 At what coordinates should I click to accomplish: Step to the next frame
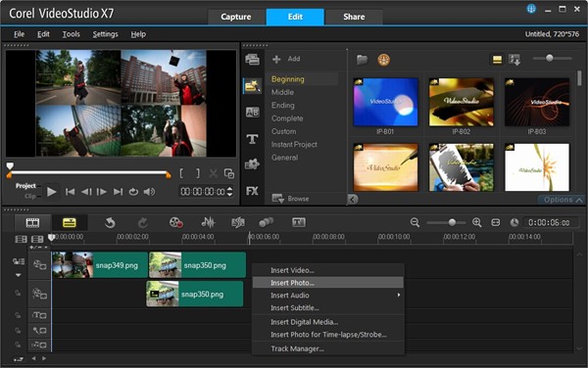tap(102, 192)
